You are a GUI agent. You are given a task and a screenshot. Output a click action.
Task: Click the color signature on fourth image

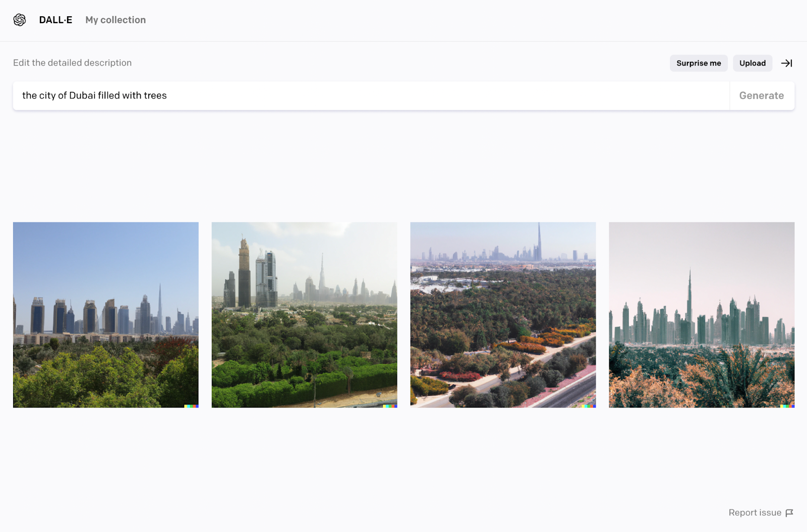click(x=787, y=406)
